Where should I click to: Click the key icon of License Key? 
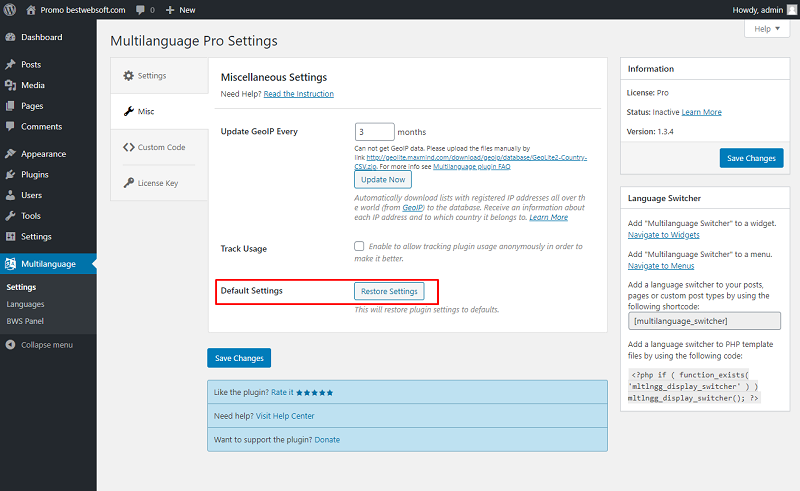pyautogui.click(x=129, y=183)
